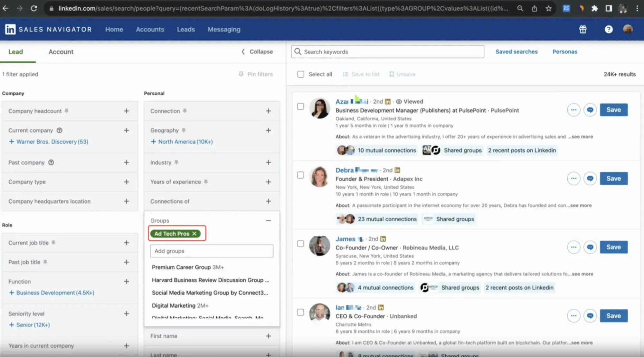The image size is (644, 357).
Task: Switch to the Lead tab
Action: (x=15, y=52)
